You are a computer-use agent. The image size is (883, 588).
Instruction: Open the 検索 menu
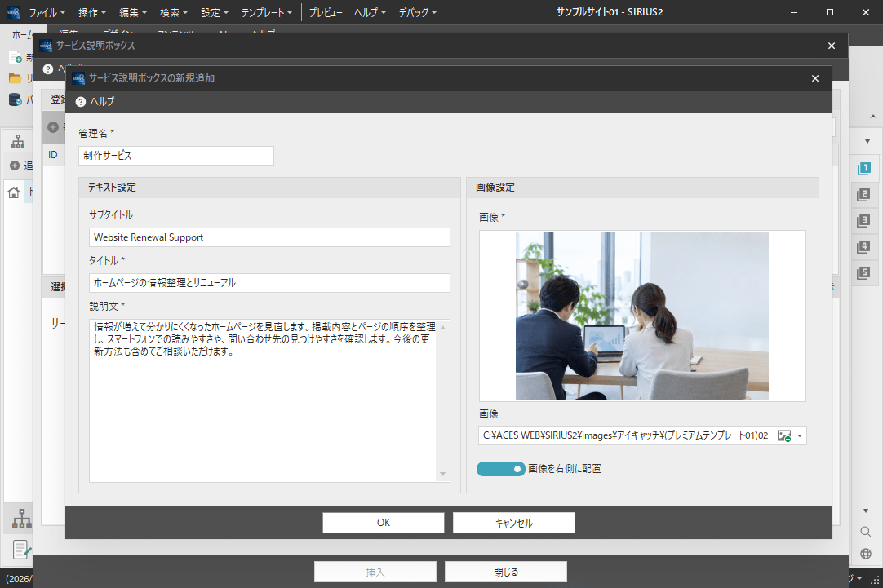[174, 12]
